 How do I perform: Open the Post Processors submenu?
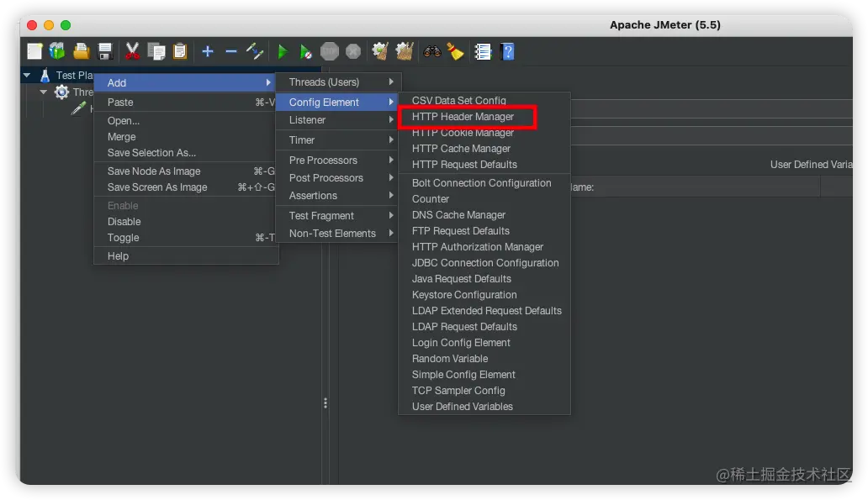pyautogui.click(x=337, y=178)
